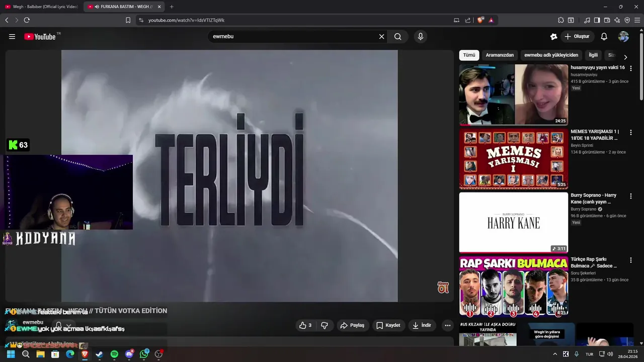This screenshot has width=644, height=362.
Task: Open Discord from the taskbar
Action: click(x=129, y=354)
